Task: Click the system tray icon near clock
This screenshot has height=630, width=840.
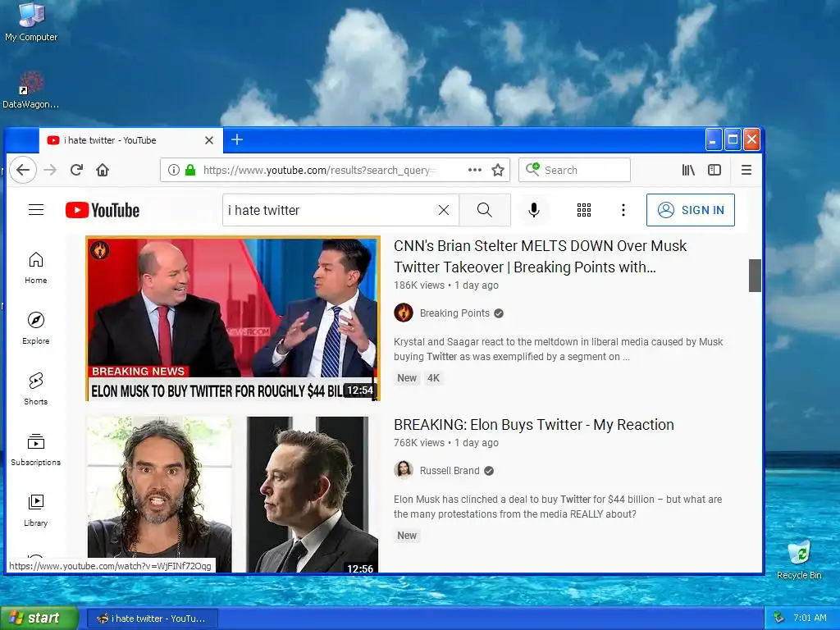Action: [x=779, y=618]
